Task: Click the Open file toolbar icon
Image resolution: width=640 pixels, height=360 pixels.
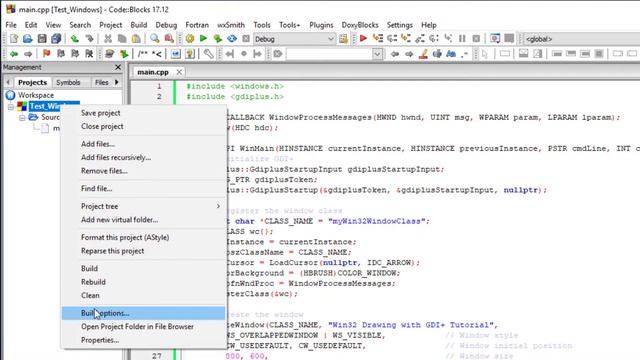Action: point(28,39)
